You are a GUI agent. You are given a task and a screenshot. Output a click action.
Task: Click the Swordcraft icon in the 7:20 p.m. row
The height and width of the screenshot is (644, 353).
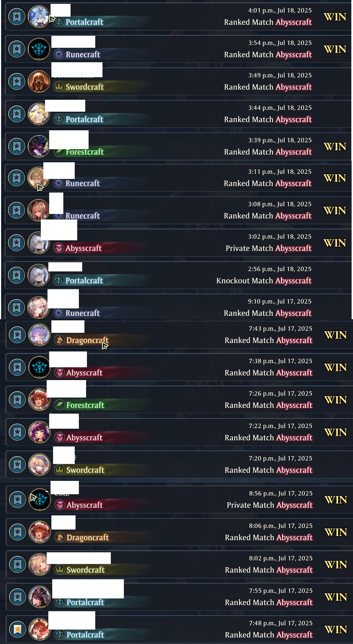pyautogui.click(x=59, y=470)
